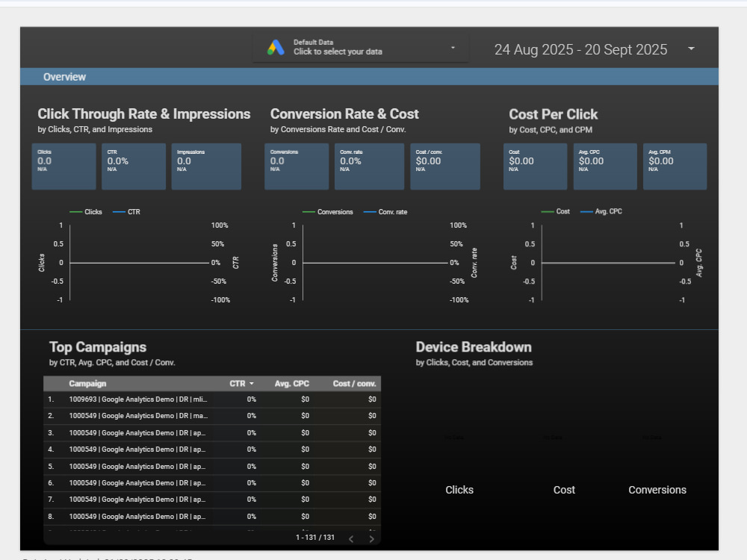747x560 pixels.
Task: Click the Device Breakdown heading
Action: click(x=474, y=347)
